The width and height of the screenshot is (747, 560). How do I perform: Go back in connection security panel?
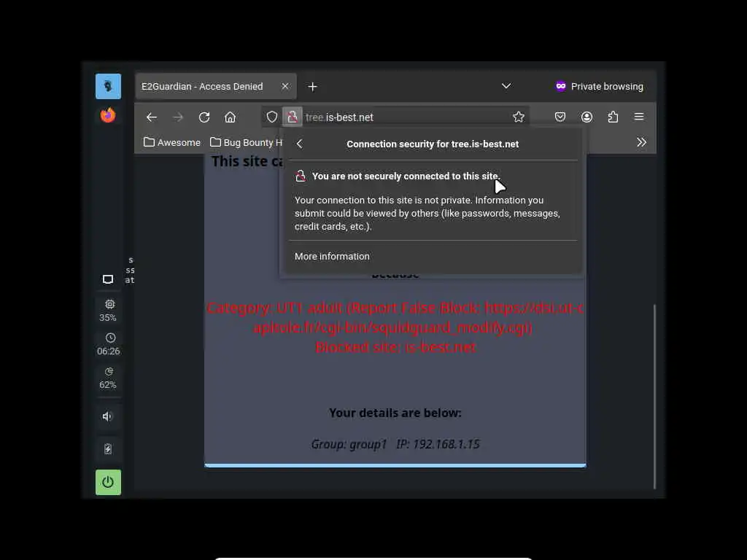(299, 144)
